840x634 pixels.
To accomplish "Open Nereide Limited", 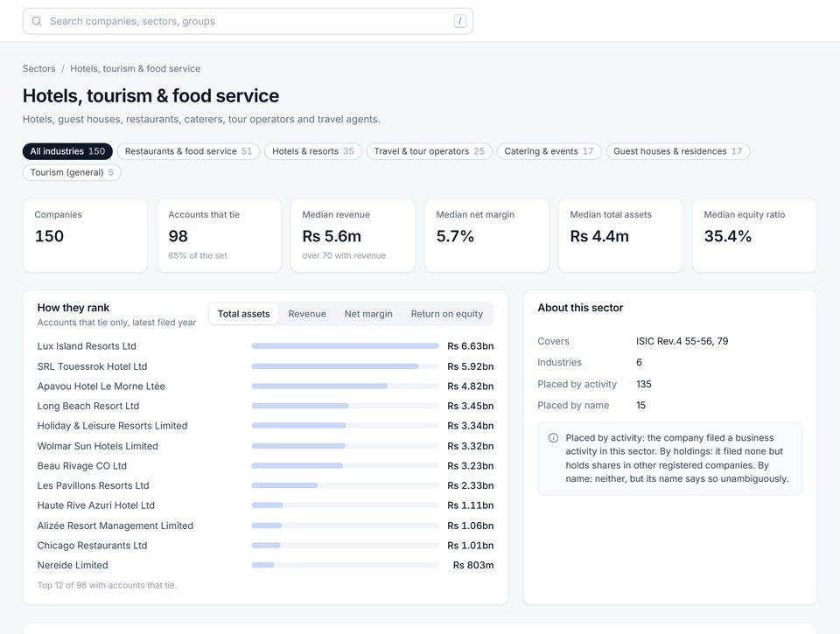I will [73, 566].
